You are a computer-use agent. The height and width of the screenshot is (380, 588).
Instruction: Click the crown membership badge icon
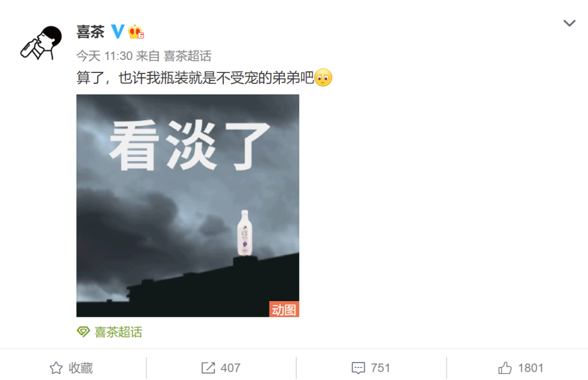[x=136, y=32]
